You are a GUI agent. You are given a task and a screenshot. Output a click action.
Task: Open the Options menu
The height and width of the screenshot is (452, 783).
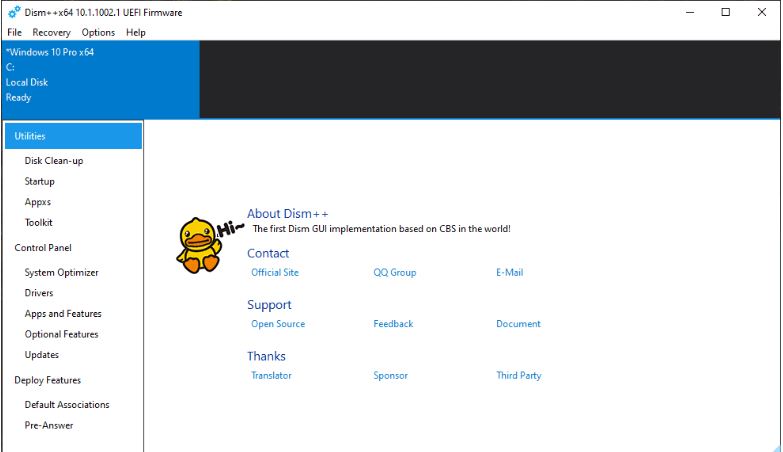98,32
